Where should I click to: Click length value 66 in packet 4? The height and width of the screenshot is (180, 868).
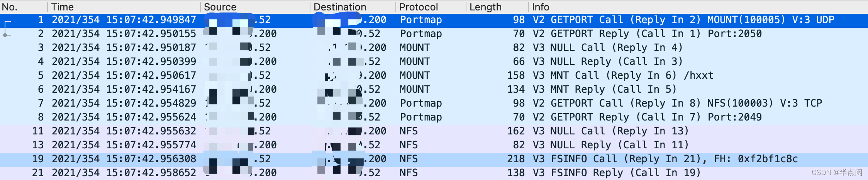coord(519,62)
